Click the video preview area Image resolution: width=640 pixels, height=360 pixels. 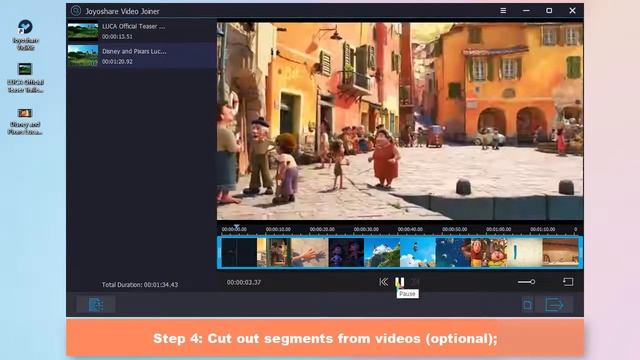click(x=400, y=121)
